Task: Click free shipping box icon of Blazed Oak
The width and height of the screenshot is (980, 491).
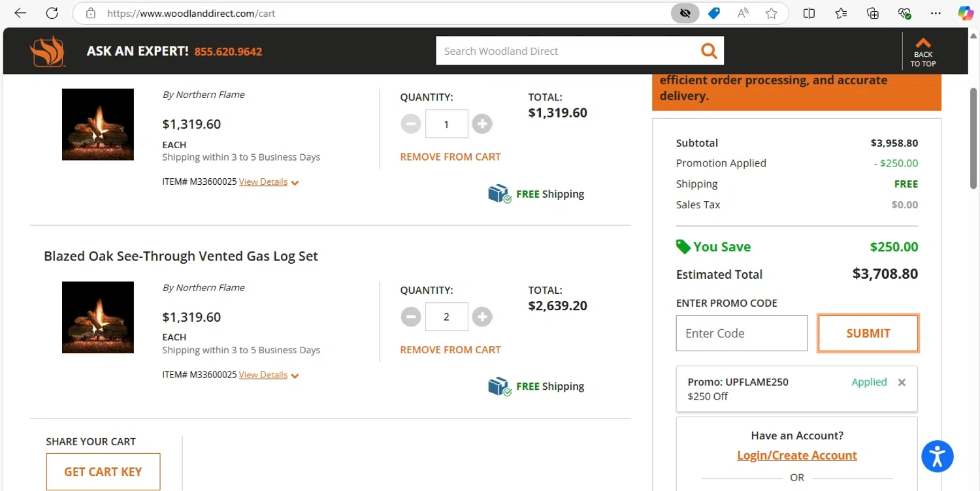Action: click(x=500, y=387)
